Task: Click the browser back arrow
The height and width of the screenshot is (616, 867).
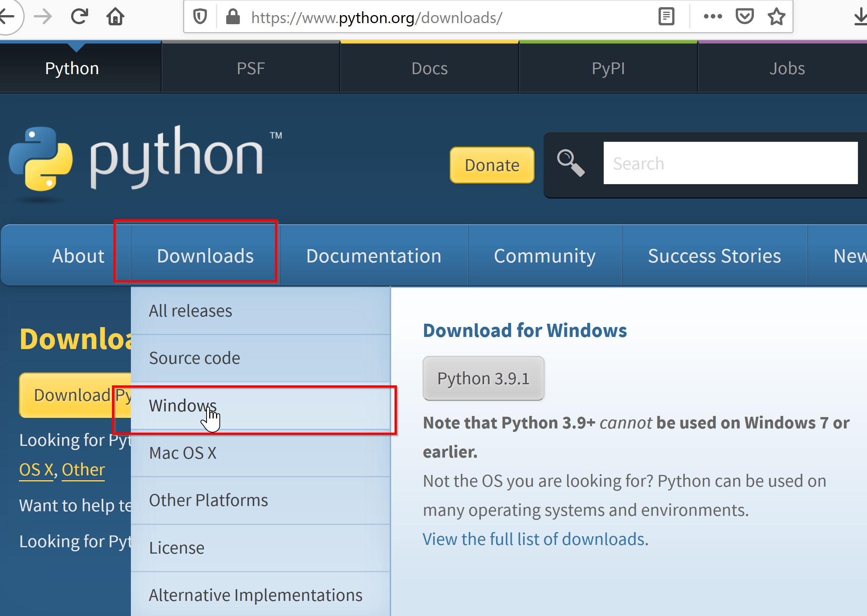Action: 7,16
